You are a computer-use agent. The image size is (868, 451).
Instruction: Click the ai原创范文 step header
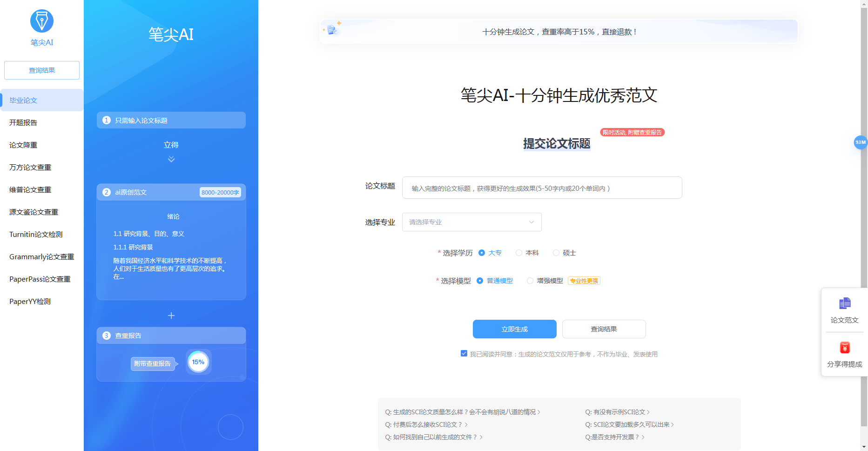171,192
